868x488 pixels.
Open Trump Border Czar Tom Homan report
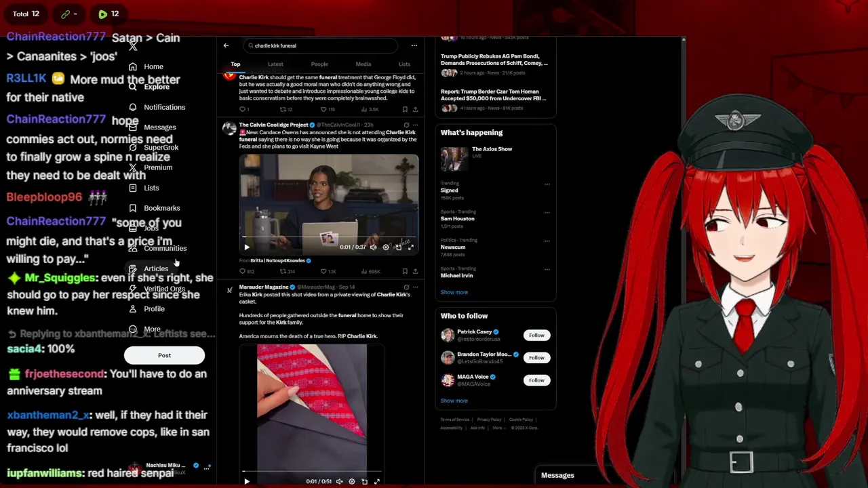(x=494, y=95)
